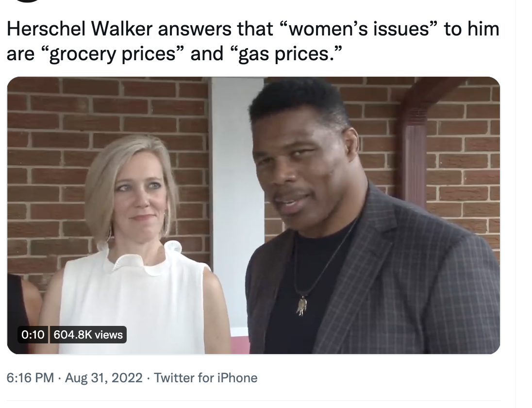Click the gold pendant necklace in video

[x=301, y=306]
